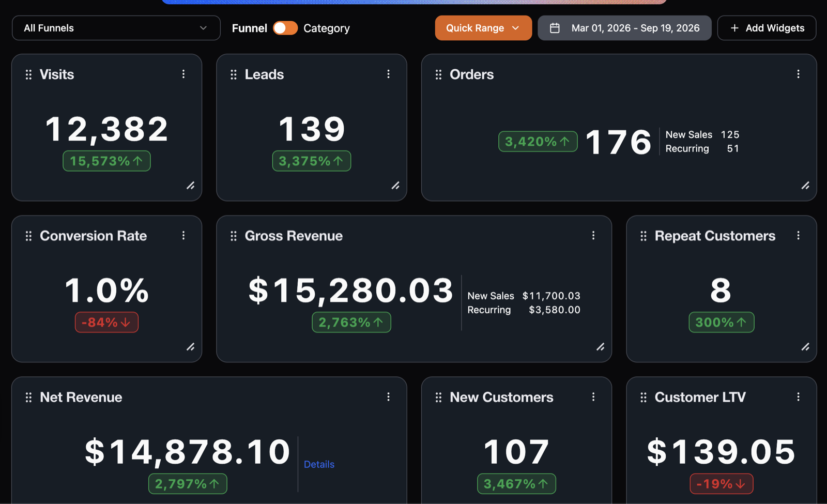This screenshot has width=827, height=504.
Task: Click the Category label beside the toggle
Action: pyautogui.click(x=327, y=28)
